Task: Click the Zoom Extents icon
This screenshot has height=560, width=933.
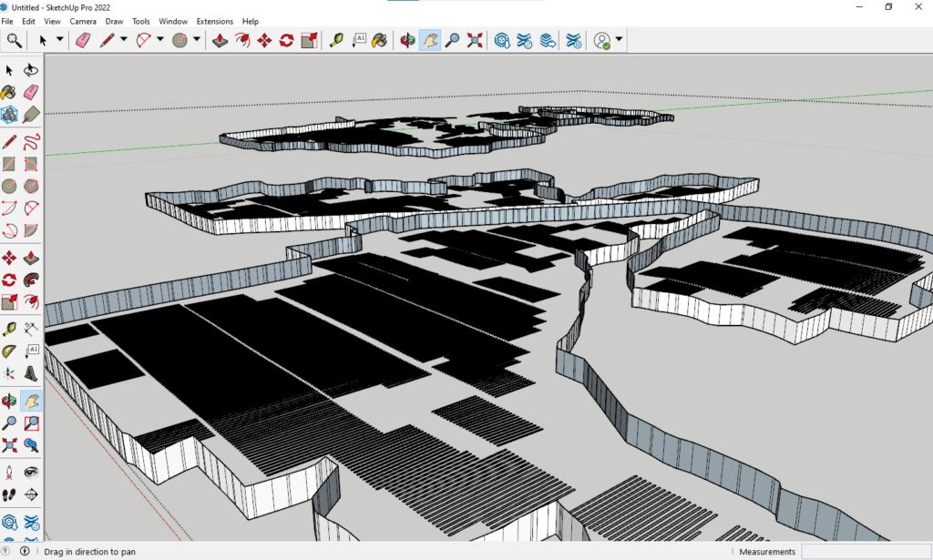Action: (475, 40)
